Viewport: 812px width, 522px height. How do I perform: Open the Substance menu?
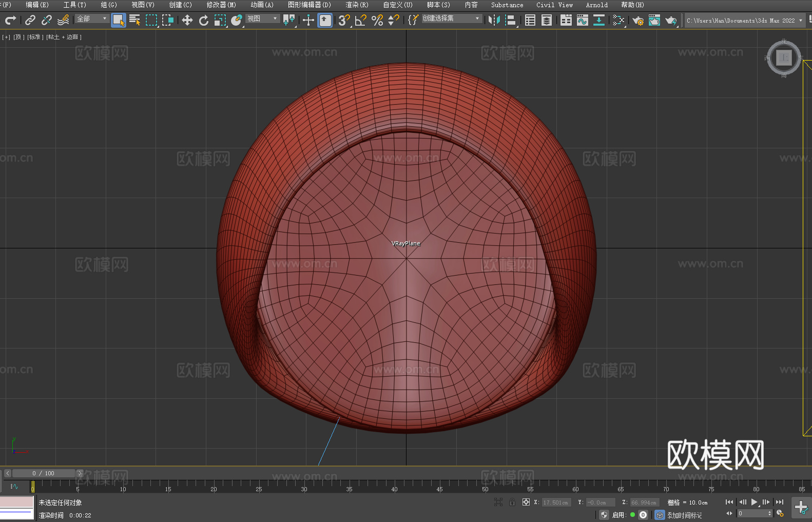(507, 5)
